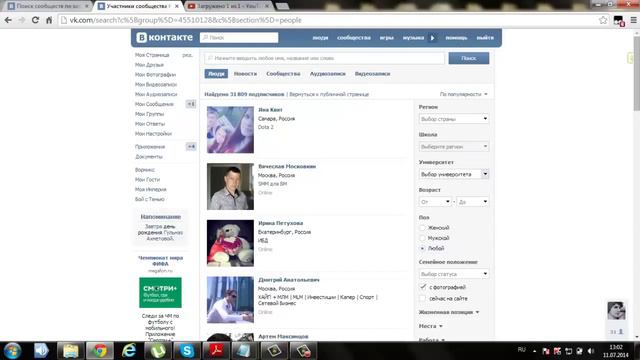The height and width of the screenshot is (360, 640).
Task: Open Internet Explorer from taskbar
Action: (x=129, y=351)
